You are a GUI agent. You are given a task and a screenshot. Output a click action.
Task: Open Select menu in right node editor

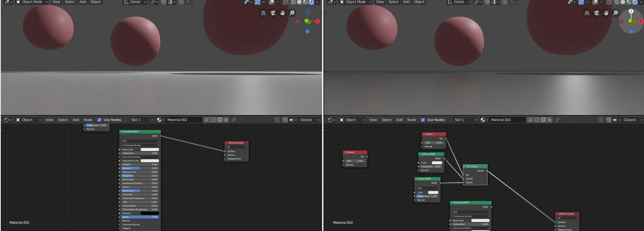[387, 120]
